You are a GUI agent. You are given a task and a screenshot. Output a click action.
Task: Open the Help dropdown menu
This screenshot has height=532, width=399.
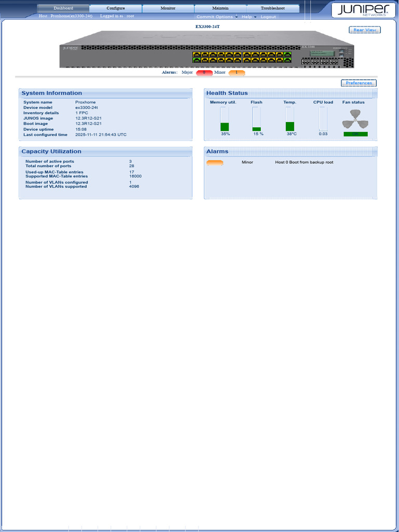tap(249, 17)
